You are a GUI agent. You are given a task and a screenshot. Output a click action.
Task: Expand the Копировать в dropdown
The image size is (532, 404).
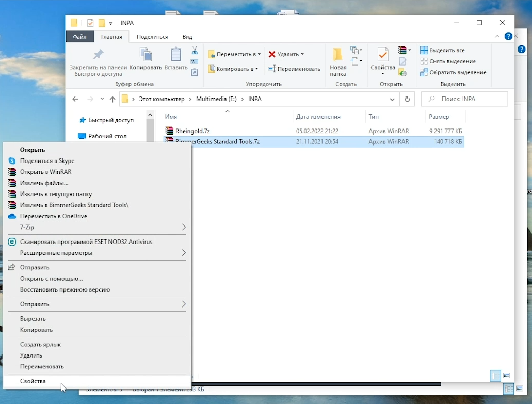(x=256, y=69)
